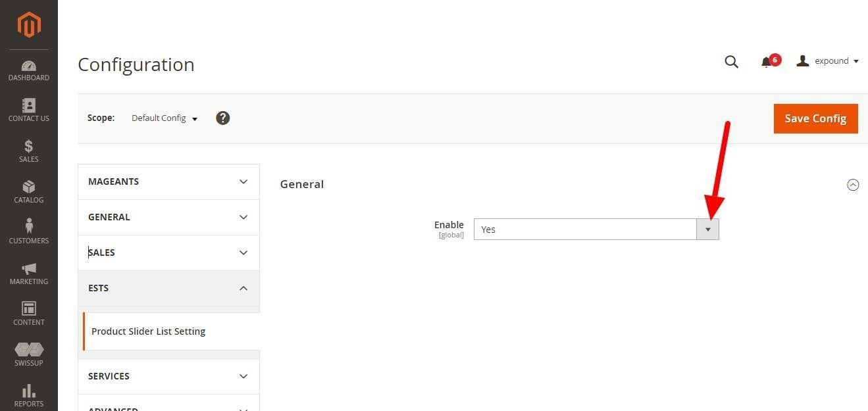
Task: Open the Default Config scope dropdown
Action: (165, 118)
